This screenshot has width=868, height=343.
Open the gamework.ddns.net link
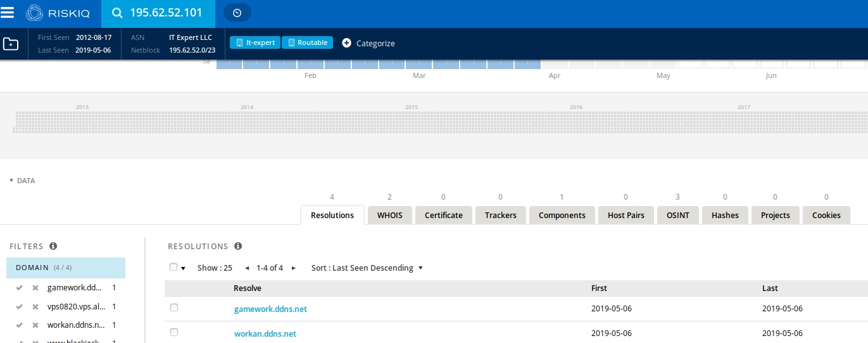pos(270,309)
